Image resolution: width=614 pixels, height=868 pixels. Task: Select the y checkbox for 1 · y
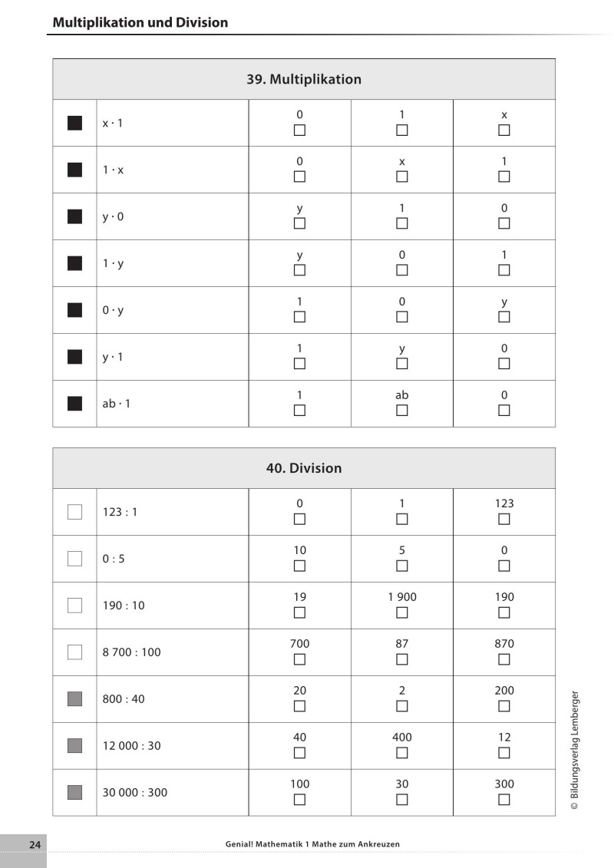click(299, 270)
